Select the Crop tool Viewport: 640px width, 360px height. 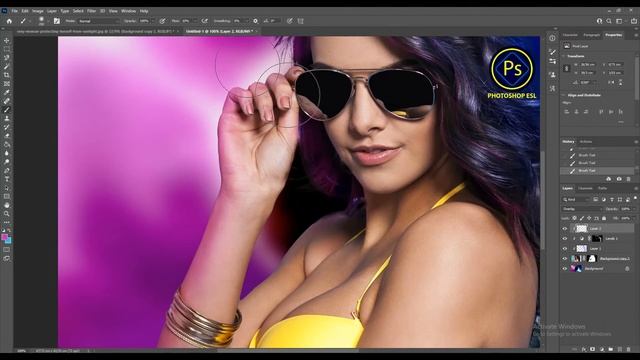coord(7,75)
